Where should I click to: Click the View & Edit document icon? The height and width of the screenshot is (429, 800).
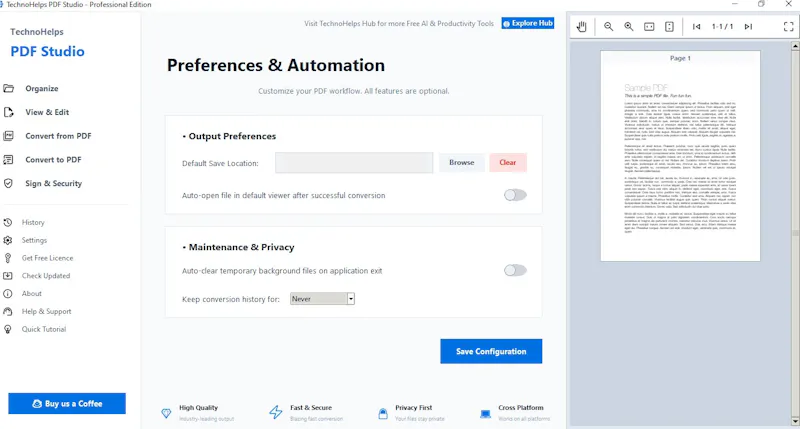(x=9, y=112)
